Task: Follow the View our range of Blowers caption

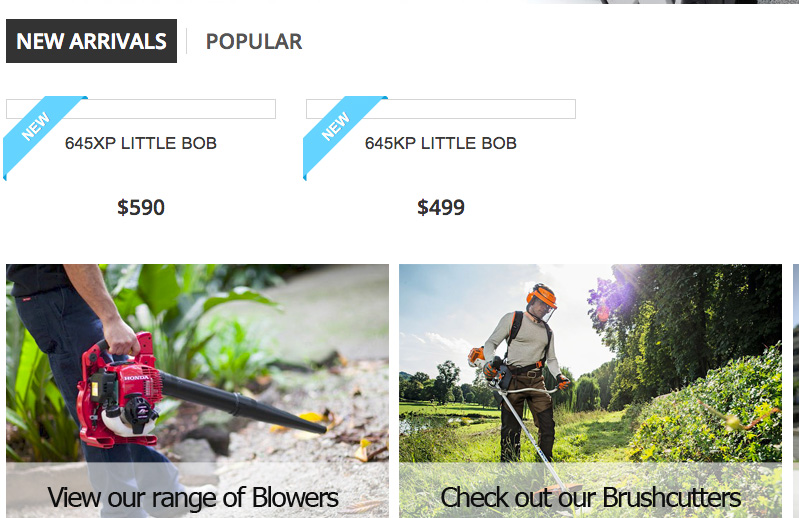Action: point(193,497)
